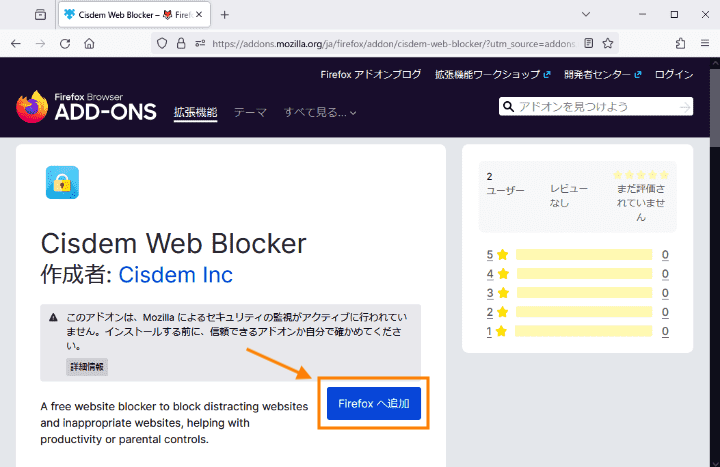The height and width of the screenshot is (467, 720).
Task: Click the Cisdem Web Blocker heading
Action: click(174, 243)
